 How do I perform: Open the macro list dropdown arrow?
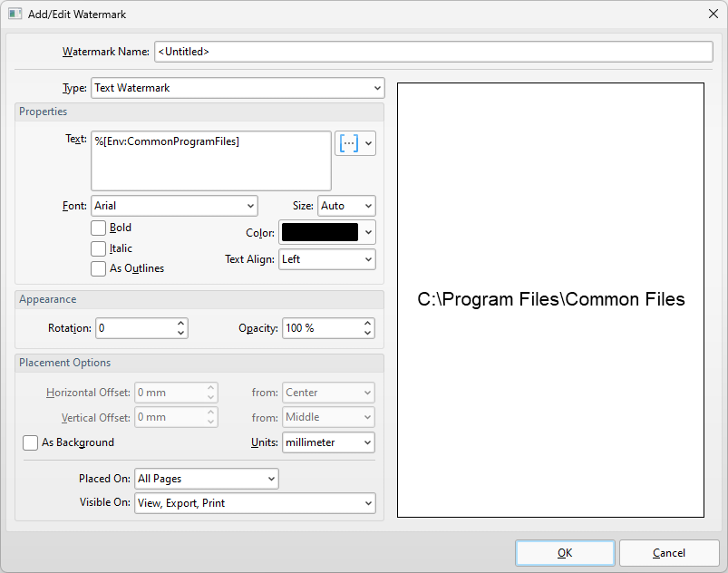tap(368, 143)
